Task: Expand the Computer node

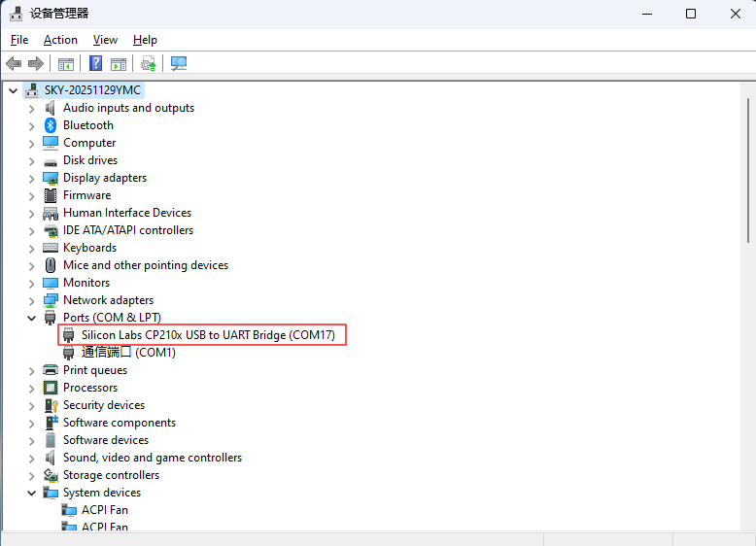Action: point(31,144)
